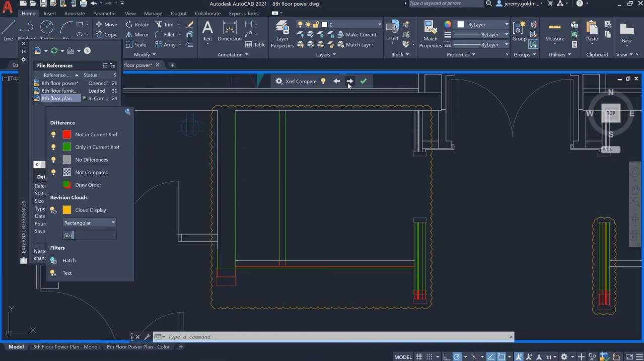Open the Measure utility

click(x=555, y=31)
